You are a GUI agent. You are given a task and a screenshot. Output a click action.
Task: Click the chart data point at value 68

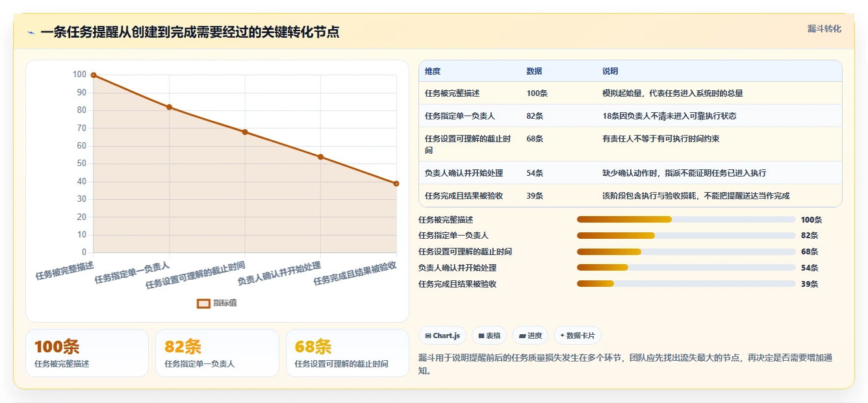coord(245,132)
